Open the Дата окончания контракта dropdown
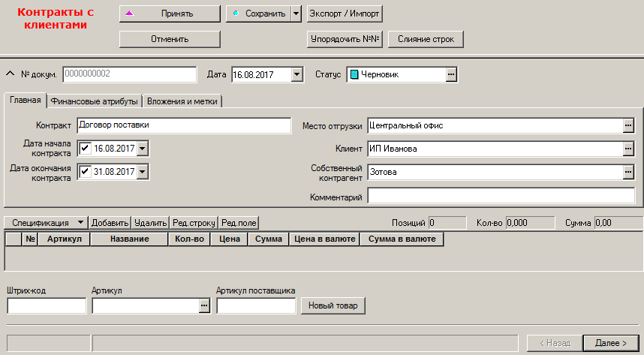 point(142,172)
